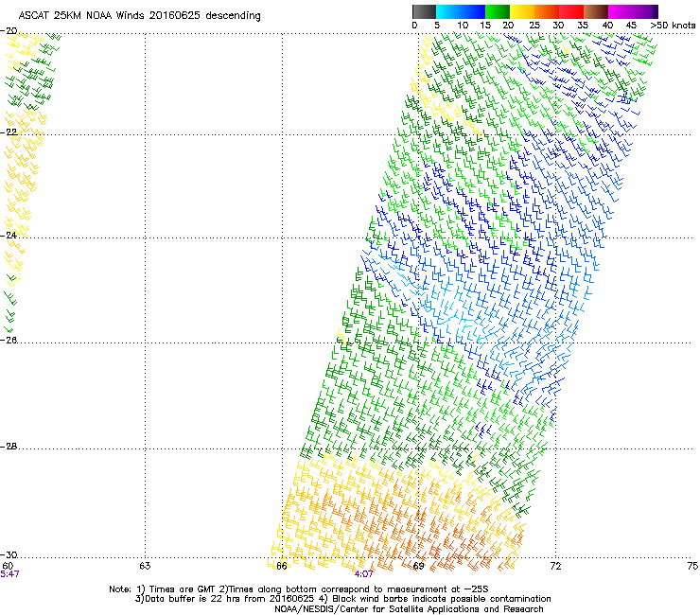Click the note line about the 22 hr data buffer
The image size is (700, 615).
pyautogui.click(x=342, y=599)
